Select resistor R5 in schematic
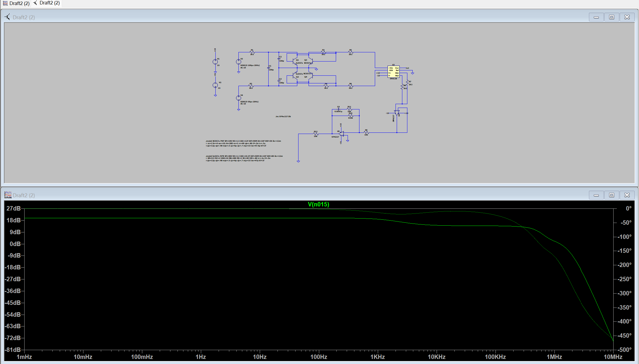 coord(351,52)
